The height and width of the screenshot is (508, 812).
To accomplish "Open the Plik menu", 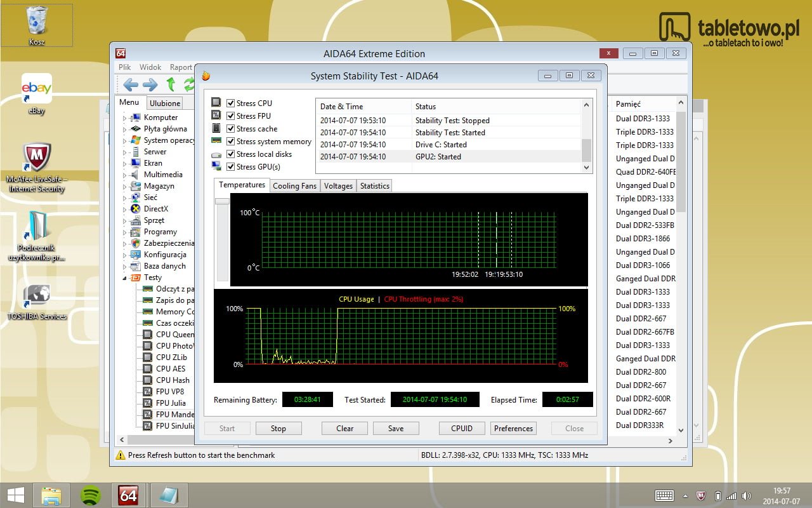I will tap(124, 67).
